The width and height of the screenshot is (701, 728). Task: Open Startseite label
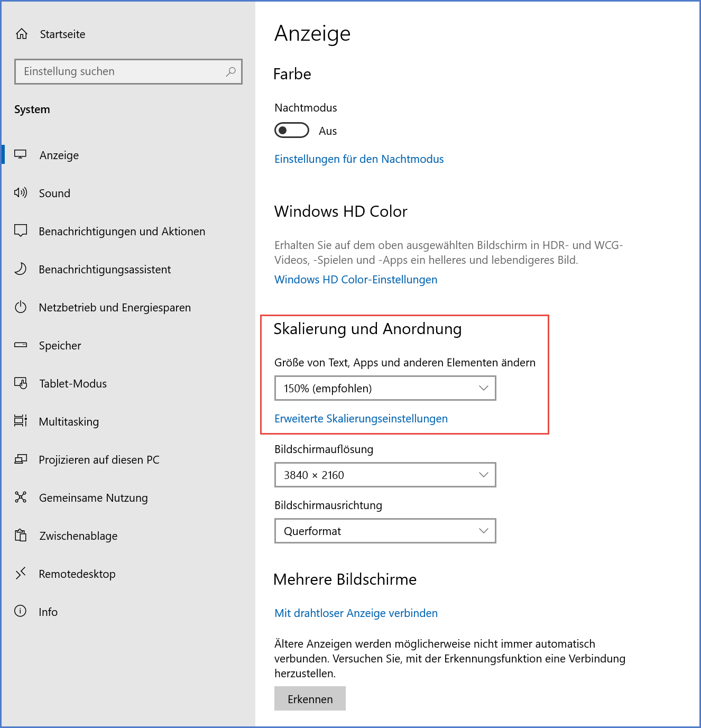(x=62, y=34)
